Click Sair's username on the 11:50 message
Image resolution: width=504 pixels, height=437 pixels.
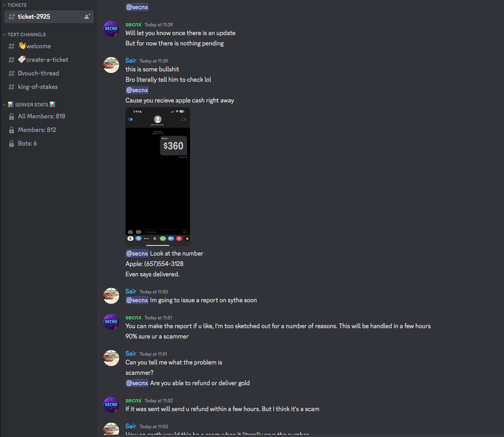(x=131, y=291)
